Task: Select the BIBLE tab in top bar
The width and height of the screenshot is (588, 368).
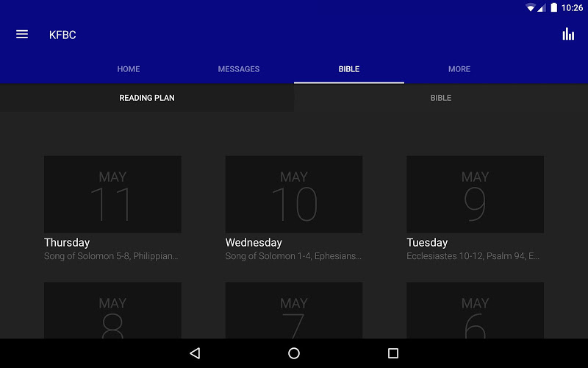Action: (349, 69)
